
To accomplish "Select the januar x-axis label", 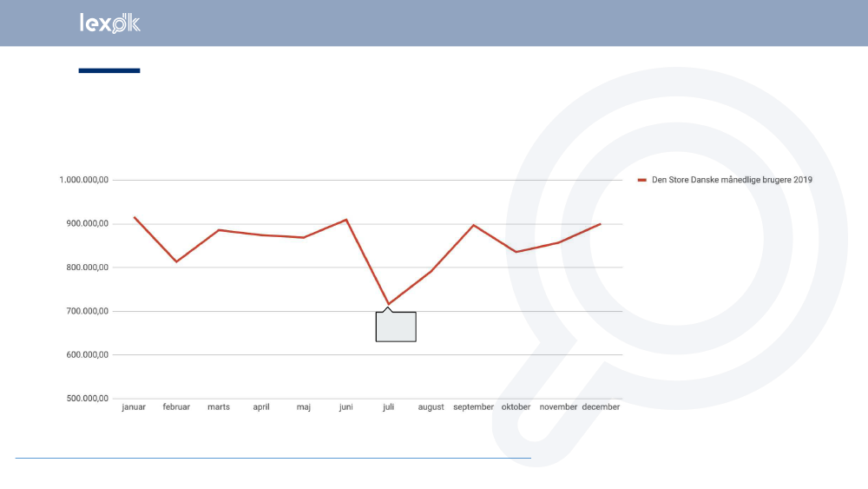I will (x=134, y=406).
